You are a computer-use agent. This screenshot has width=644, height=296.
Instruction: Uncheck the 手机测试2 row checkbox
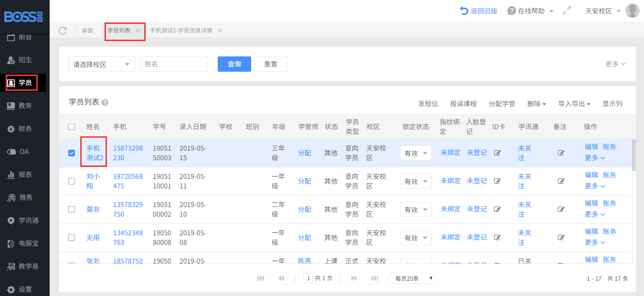(x=72, y=153)
